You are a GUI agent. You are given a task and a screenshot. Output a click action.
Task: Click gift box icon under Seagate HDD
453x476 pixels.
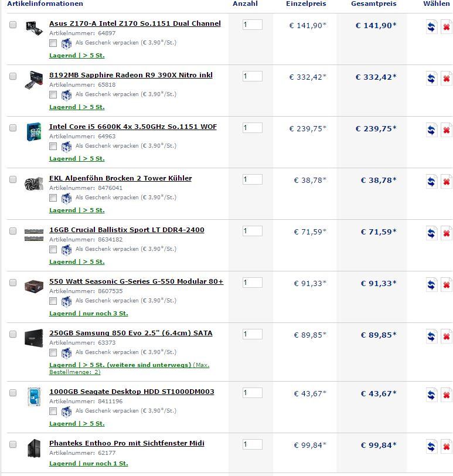tap(66, 411)
